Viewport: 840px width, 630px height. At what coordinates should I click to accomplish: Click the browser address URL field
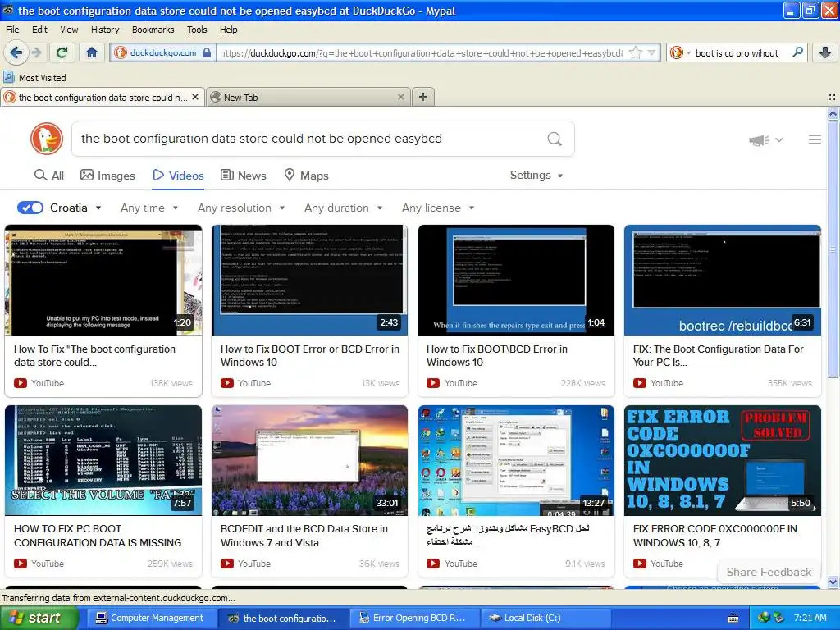point(421,52)
